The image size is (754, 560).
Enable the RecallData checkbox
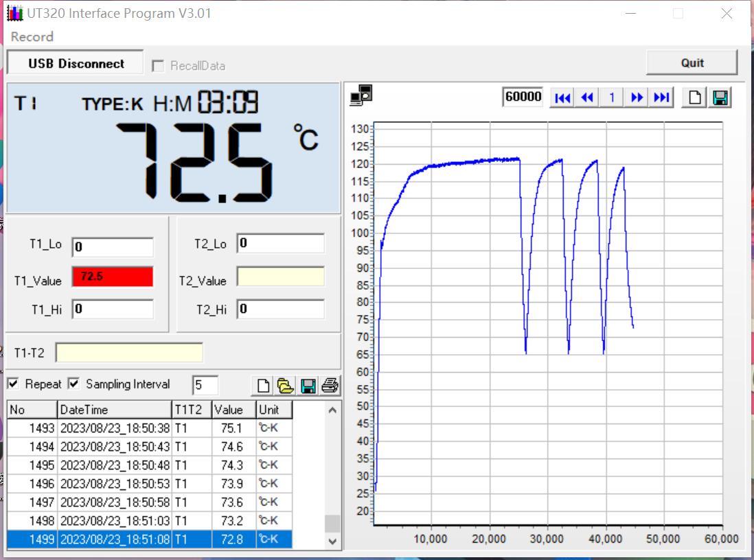pyautogui.click(x=158, y=66)
